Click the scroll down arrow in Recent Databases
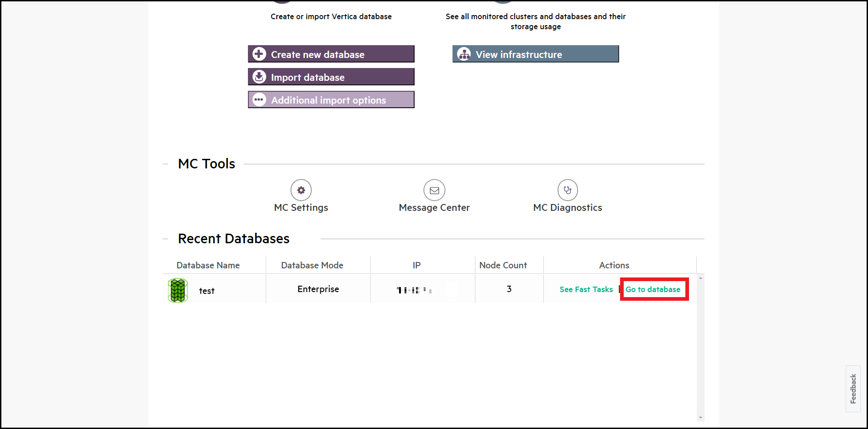 point(700,417)
